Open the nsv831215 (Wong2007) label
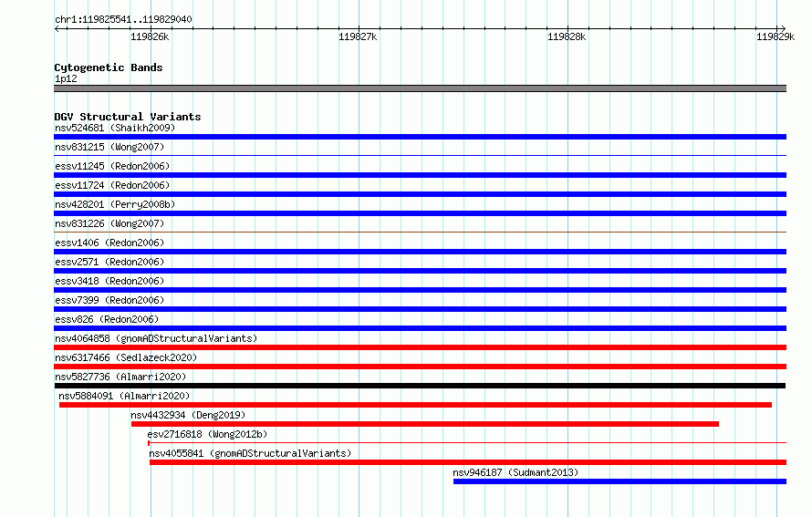This screenshot has width=812, height=517. click(109, 147)
